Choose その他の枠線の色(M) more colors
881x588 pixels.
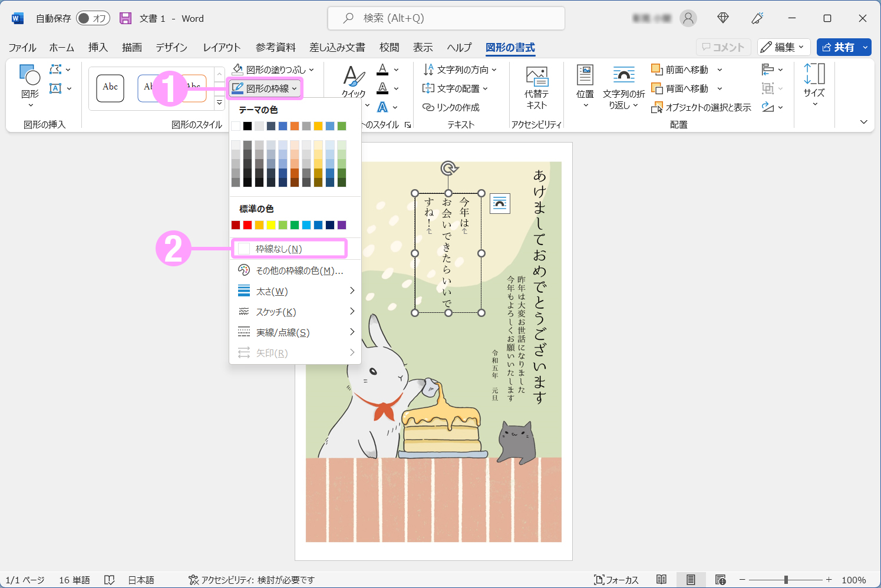(x=296, y=270)
